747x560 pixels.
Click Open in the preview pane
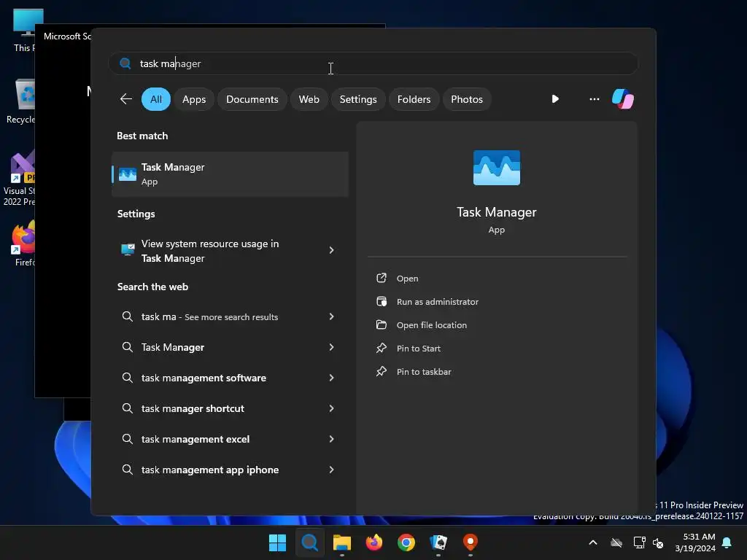pos(407,278)
